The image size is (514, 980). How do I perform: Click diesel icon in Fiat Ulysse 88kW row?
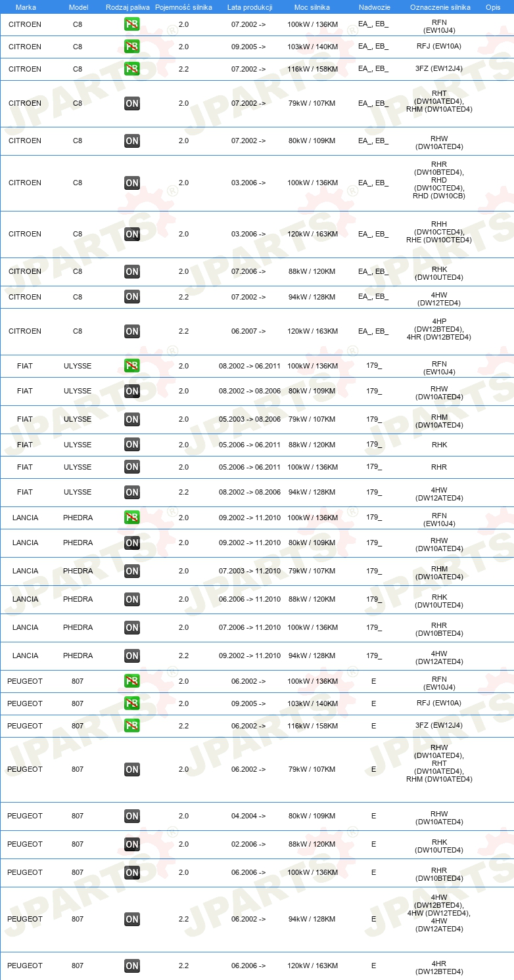coord(132,445)
